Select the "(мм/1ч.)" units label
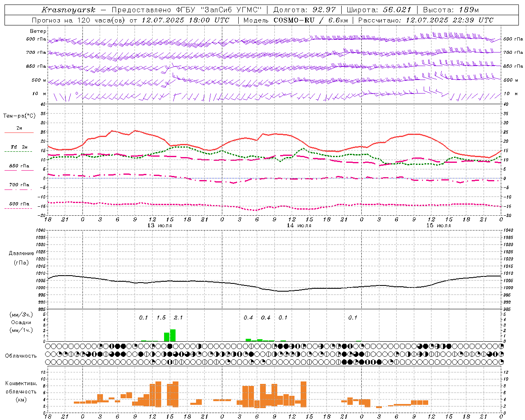The image size is (525, 420). point(21,330)
